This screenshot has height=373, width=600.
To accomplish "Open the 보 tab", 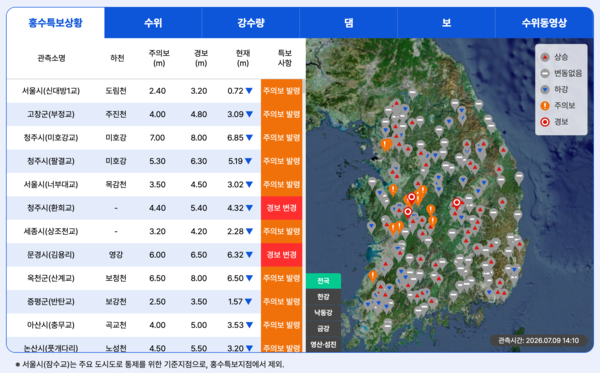I will (x=446, y=23).
